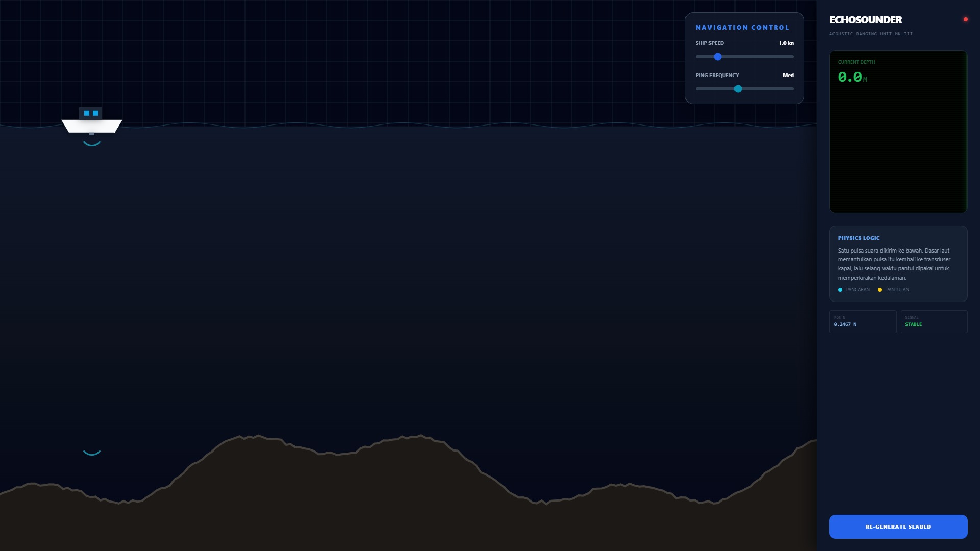Click the red recording indicator dot
Viewport: 980px width, 551px height.
(965, 19)
